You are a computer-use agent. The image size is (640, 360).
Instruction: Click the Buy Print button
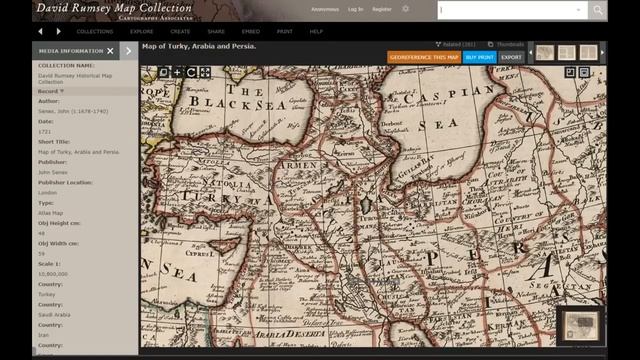[x=480, y=57]
